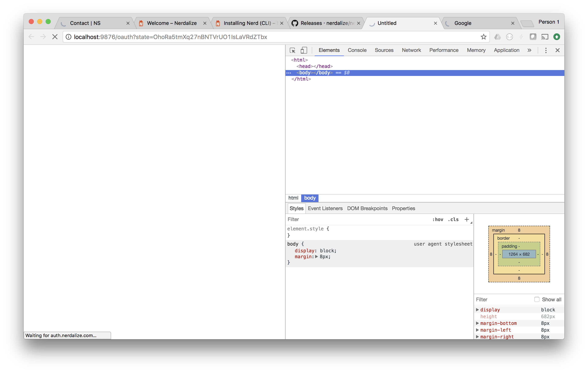This screenshot has height=373, width=588.
Task: View site information icon in address bar
Action: tap(69, 37)
